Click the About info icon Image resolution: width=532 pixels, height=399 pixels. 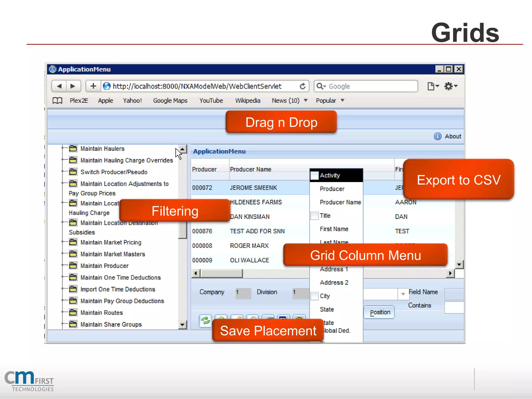438,136
